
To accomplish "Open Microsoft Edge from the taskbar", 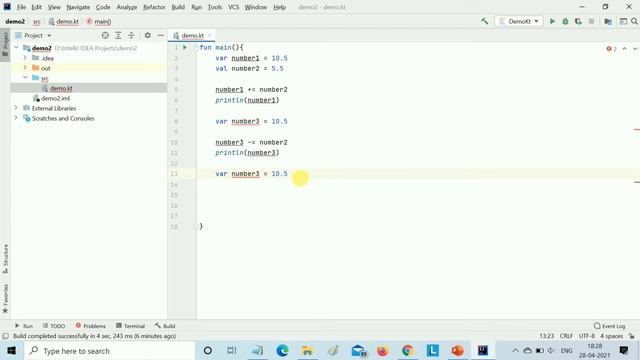I will (282, 351).
